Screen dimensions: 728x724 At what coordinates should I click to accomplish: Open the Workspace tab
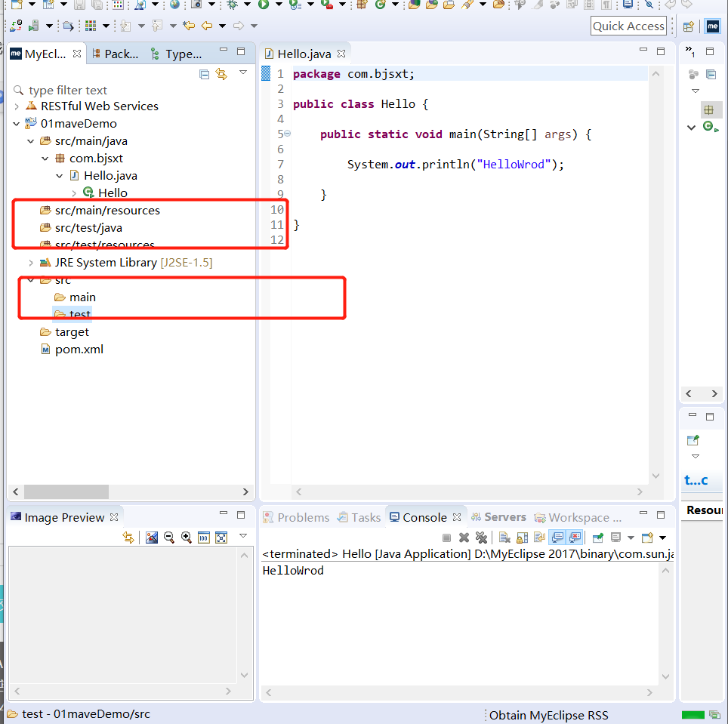[578, 517]
